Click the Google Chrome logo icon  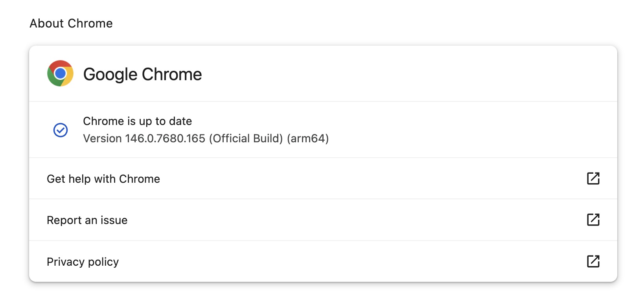pyautogui.click(x=60, y=73)
